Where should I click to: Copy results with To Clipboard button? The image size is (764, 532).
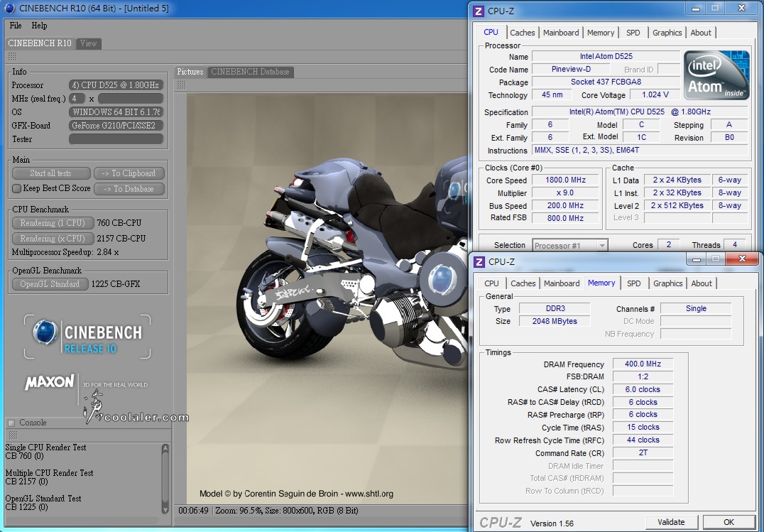click(x=129, y=173)
